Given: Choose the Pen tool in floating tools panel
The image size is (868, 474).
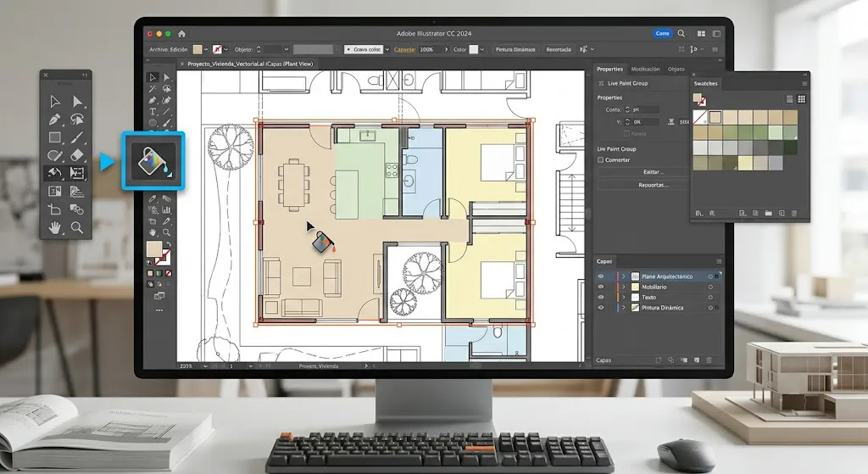Looking at the screenshot, I should [x=54, y=119].
